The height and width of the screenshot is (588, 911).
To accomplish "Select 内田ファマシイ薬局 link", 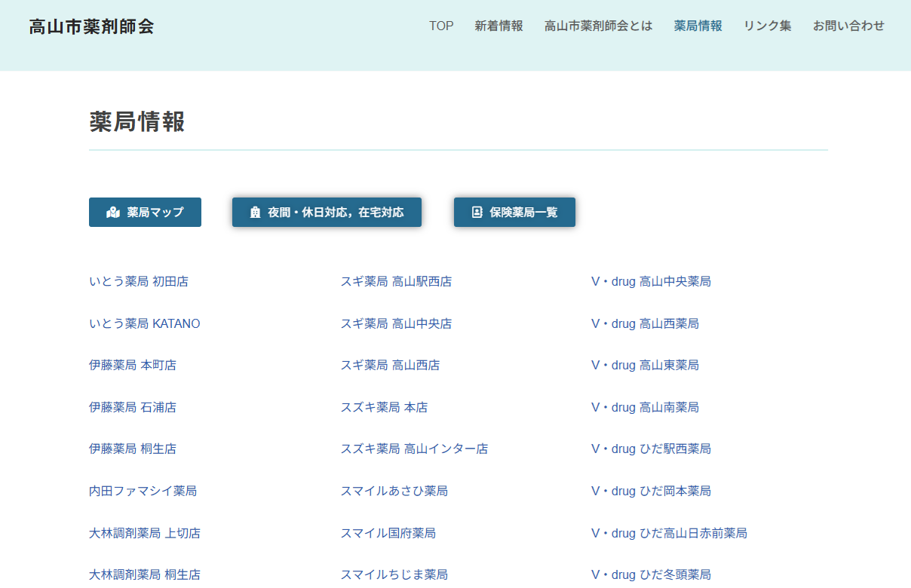I will click(143, 491).
